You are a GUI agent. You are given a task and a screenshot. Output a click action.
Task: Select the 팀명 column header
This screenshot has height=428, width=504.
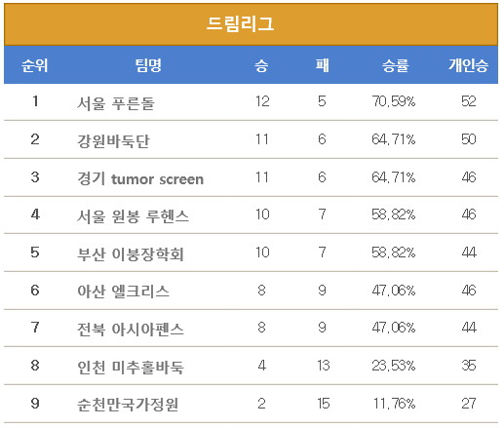[148, 65]
